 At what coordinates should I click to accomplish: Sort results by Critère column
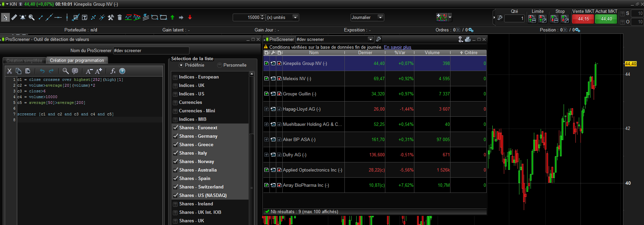pos(469,53)
